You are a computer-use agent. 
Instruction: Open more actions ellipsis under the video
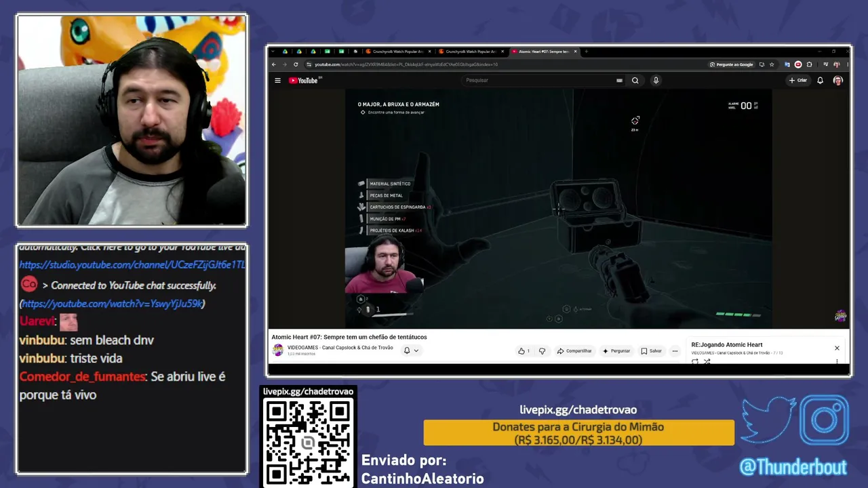point(675,351)
